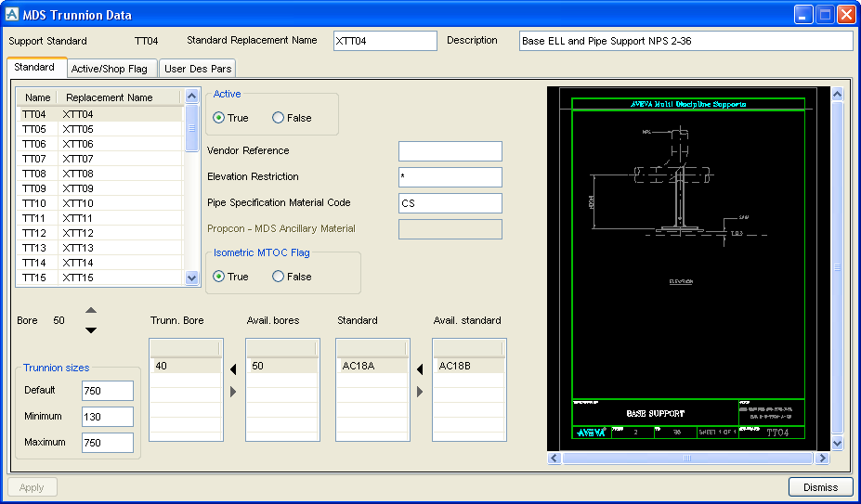Click the Name list vertical scrollbar thumb
The width and height of the screenshot is (861, 504).
pyautogui.click(x=191, y=128)
